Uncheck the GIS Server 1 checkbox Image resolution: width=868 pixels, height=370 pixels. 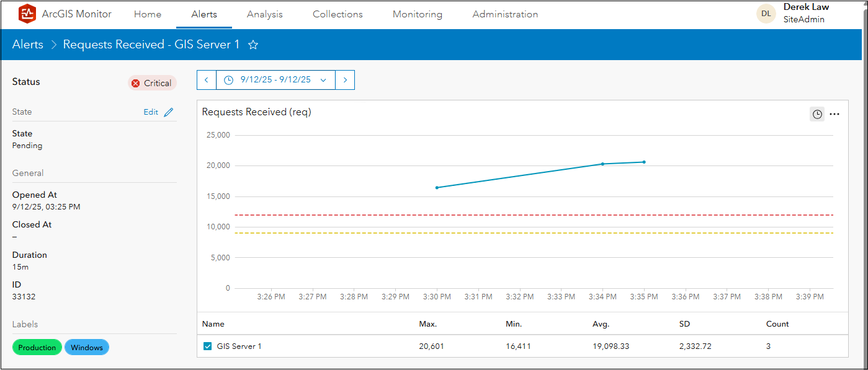click(208, 346)
